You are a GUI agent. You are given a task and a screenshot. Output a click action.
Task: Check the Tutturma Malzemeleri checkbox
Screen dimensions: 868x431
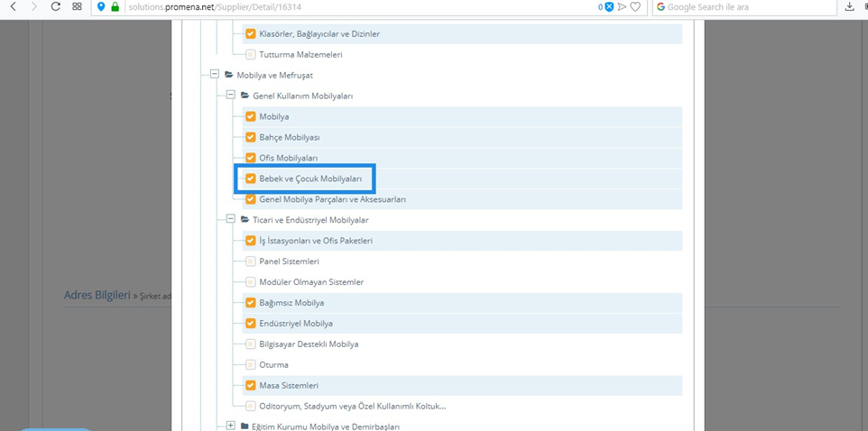click(x=251, y=55)
